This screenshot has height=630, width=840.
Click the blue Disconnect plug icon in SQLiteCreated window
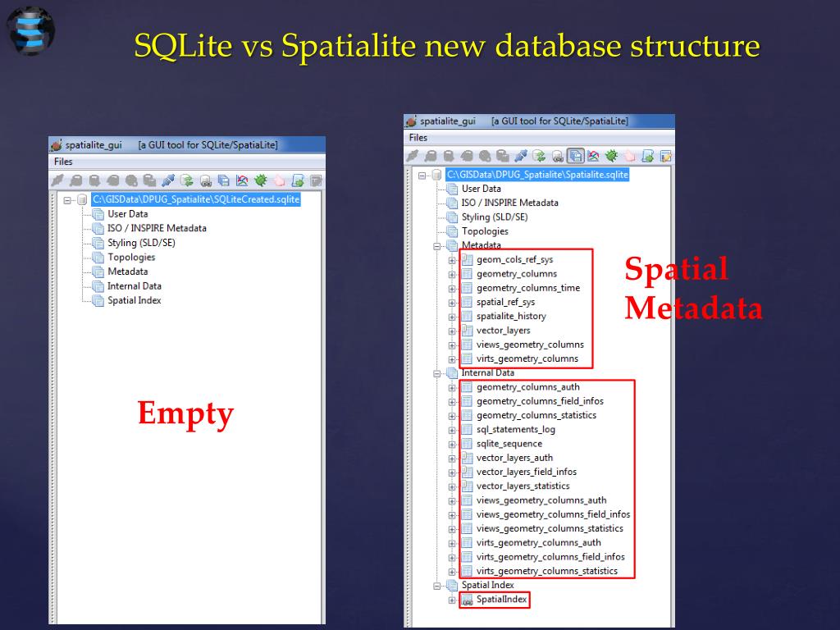point(167,180)
